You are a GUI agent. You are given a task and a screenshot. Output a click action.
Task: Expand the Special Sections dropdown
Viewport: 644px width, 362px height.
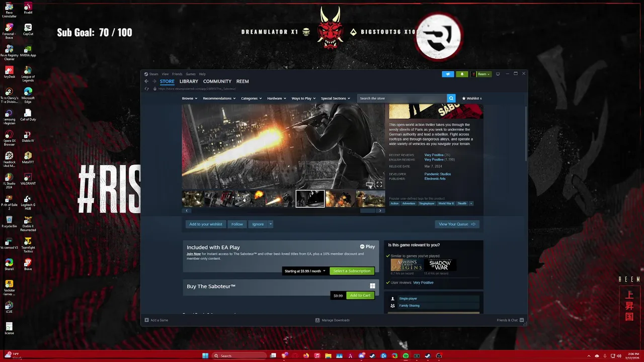[x=336, y=99]
